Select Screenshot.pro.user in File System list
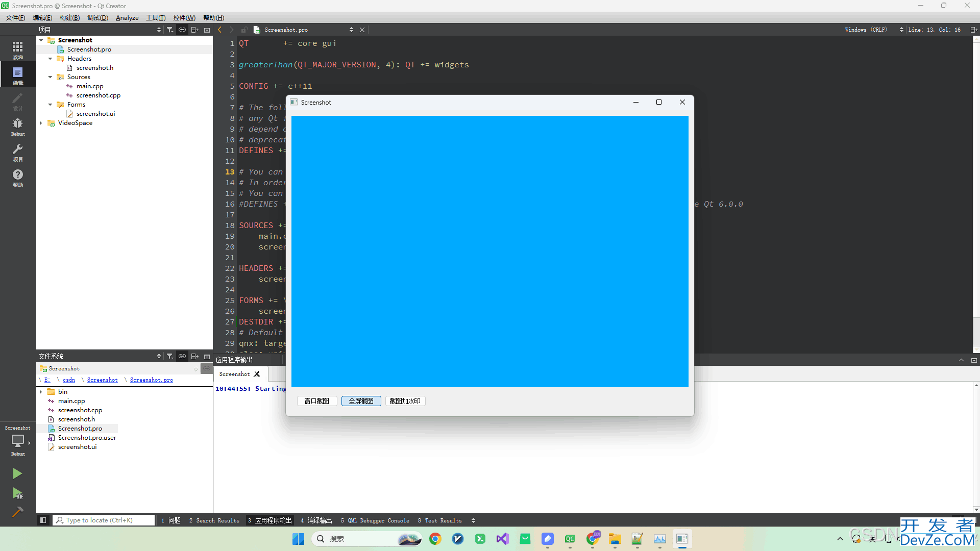Viewport: 980px width, 551px height. pos(87,437)
